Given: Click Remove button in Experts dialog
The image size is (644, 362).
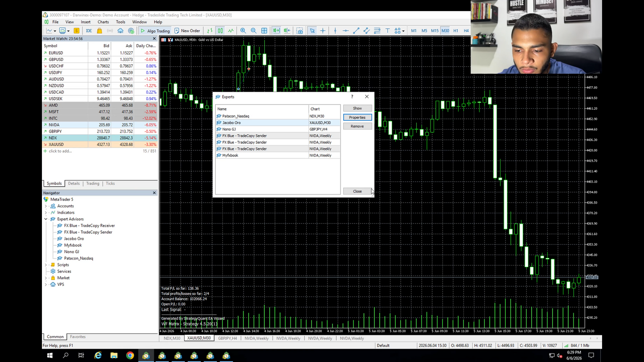Looking at the screenshot, I should (357, 126).
